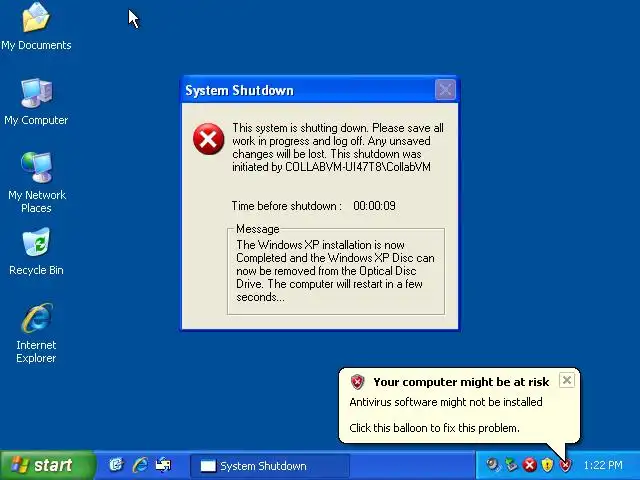The image size is (640, 480).
Task: Click the red shield icon inside the balloon
Action: coord(357,382)
